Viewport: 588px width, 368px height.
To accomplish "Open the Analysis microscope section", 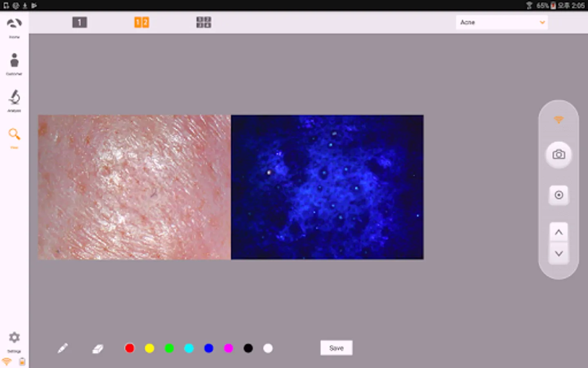I will pos(14,101).
